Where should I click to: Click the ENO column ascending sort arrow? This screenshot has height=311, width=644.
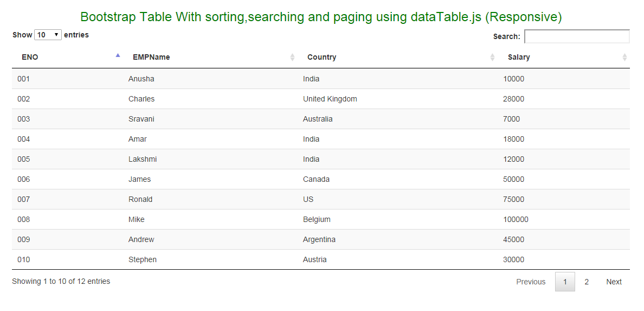[118, 55]
